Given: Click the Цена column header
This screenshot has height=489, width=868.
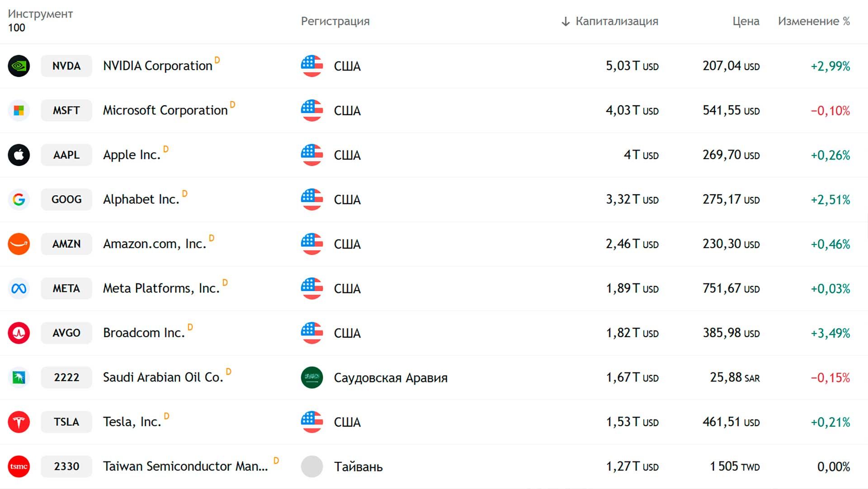Looking at the screenshot, I should (745, 21).
